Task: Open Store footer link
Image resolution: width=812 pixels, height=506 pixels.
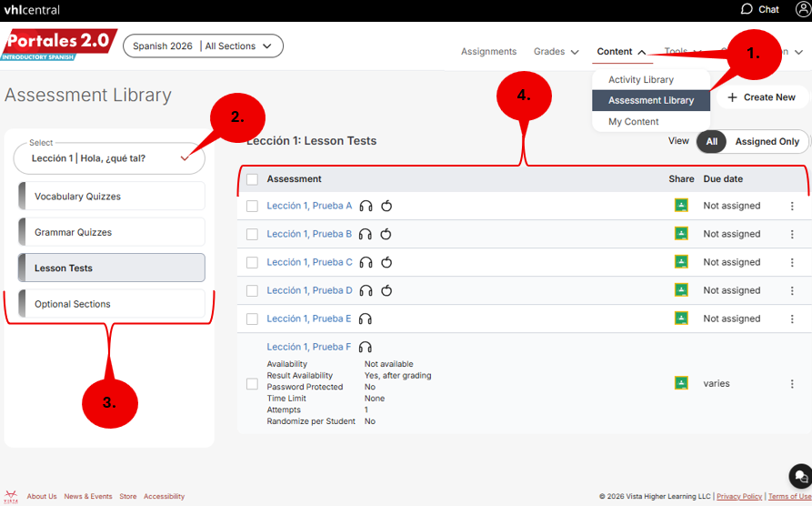Action: point(128,496)
